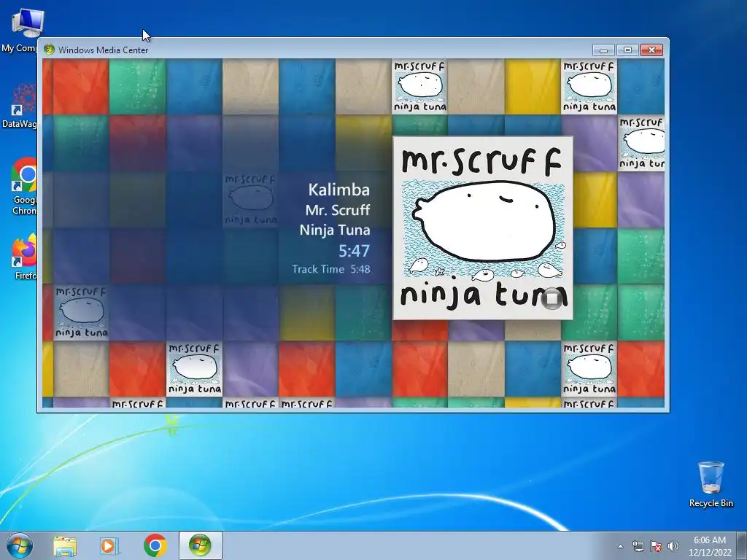Viewport: 747px width, 560px height.
Task: Click the elapsed time 5:47
Action: pos(354,251)
